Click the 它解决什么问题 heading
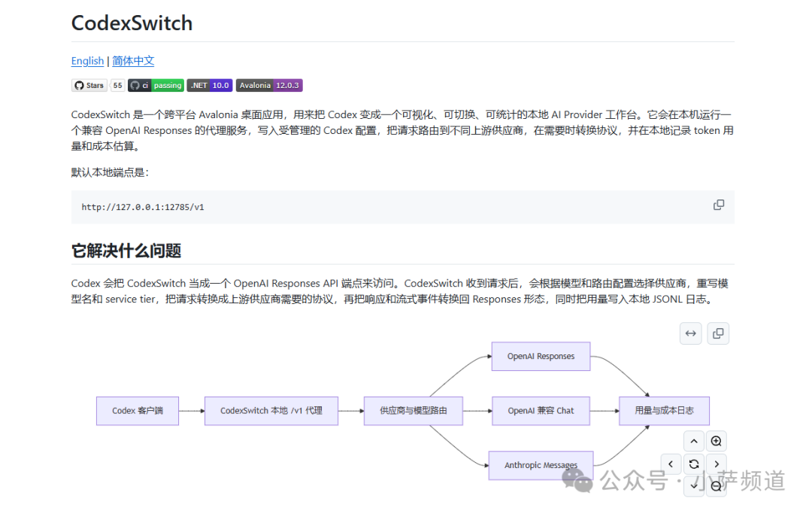Viewport: 812px width, 514px height. [126, 251]
